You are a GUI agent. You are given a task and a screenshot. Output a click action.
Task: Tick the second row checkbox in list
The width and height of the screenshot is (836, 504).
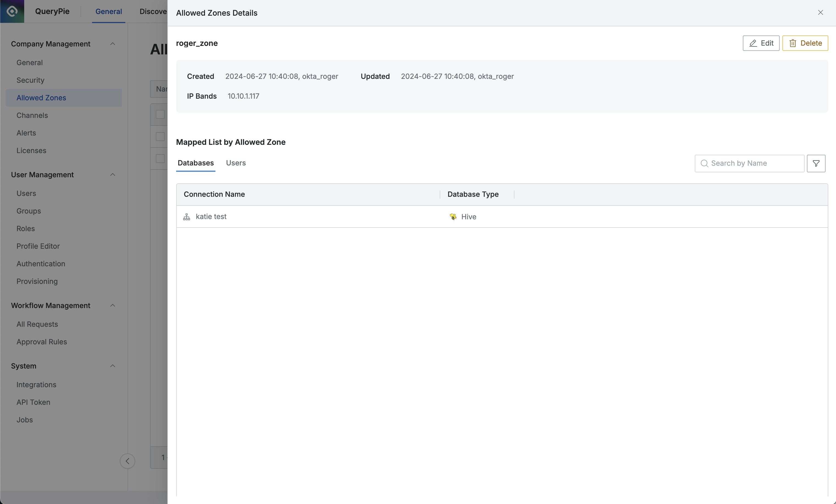pyautogui.click(x=160, y=136)
